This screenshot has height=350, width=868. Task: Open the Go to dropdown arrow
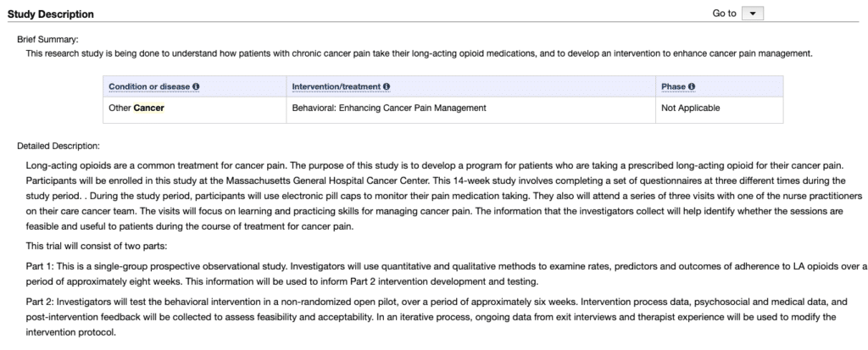(x=753, y=14)
